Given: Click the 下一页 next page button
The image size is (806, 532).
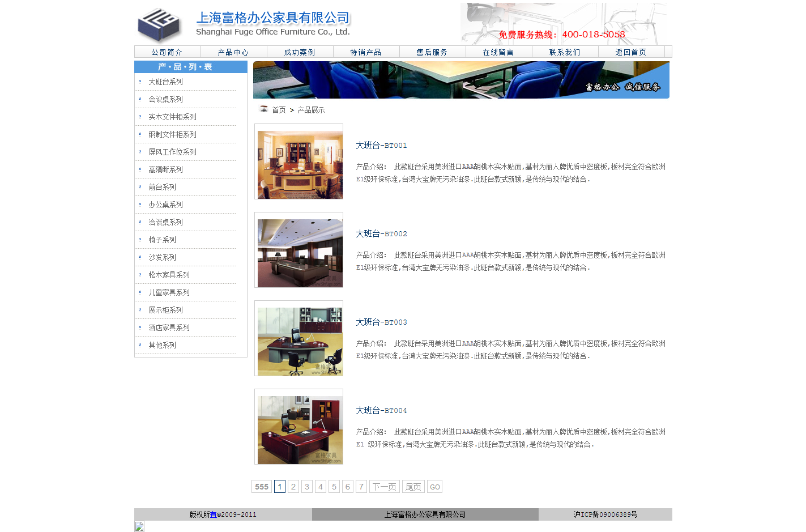Looking at the screenshot, I should point(384,487).
